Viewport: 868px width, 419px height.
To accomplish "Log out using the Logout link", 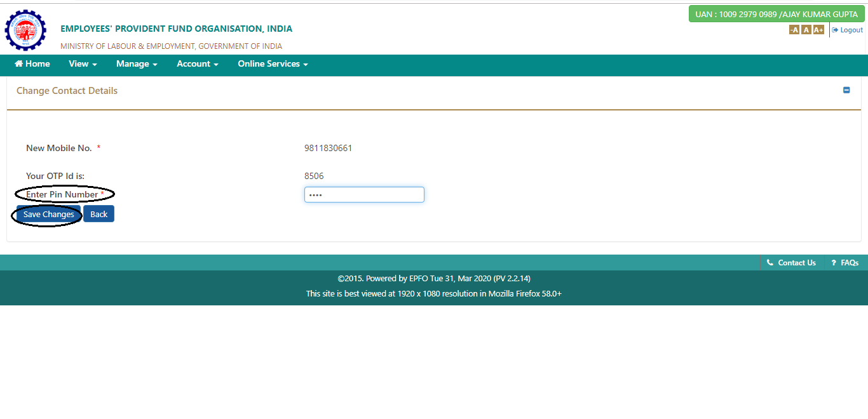I will 848,30.
